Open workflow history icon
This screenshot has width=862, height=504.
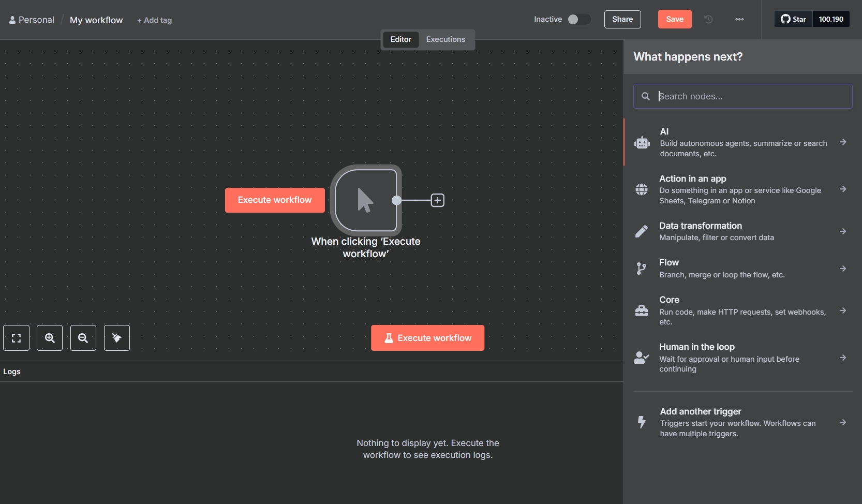(x=708, y=19)
